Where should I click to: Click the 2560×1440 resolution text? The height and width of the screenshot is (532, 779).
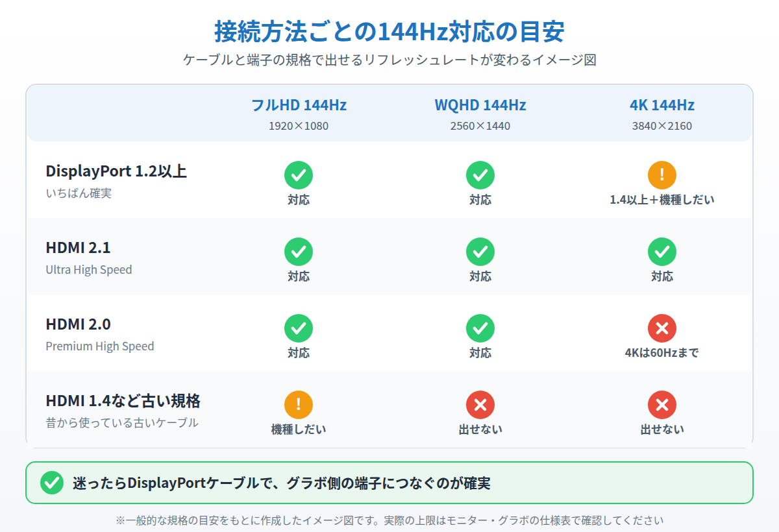[480, 126]
